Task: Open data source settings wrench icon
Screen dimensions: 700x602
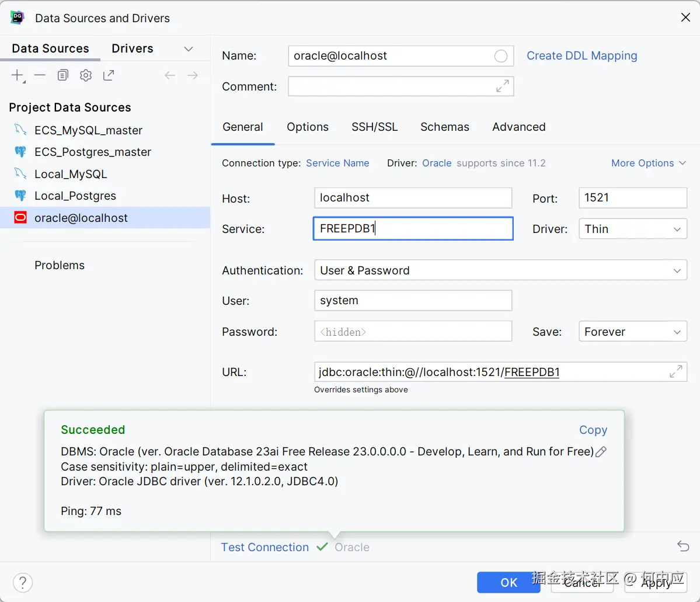Action: tap(86, 75)
